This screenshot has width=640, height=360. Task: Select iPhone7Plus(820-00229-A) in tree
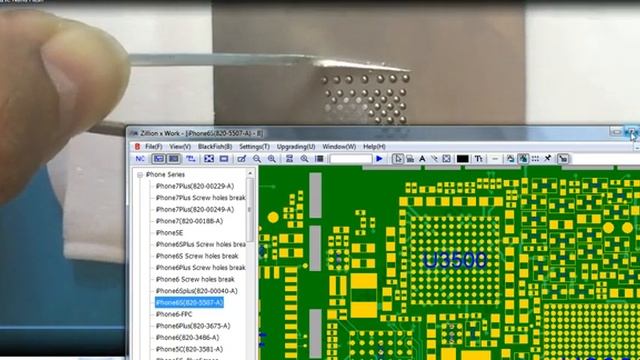click(x=195, y=186)
